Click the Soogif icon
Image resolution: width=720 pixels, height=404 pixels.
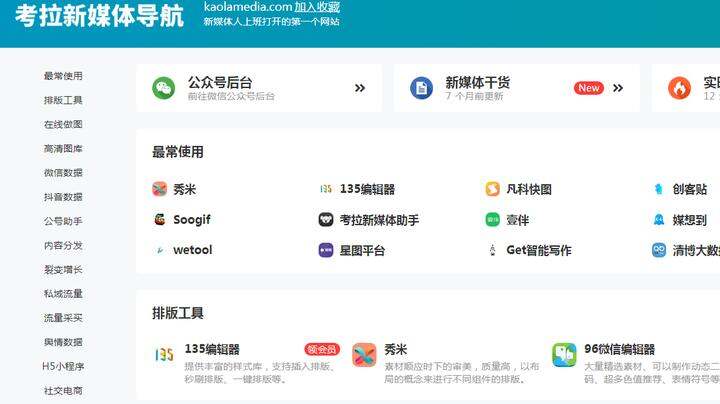(x=159, y=219)
